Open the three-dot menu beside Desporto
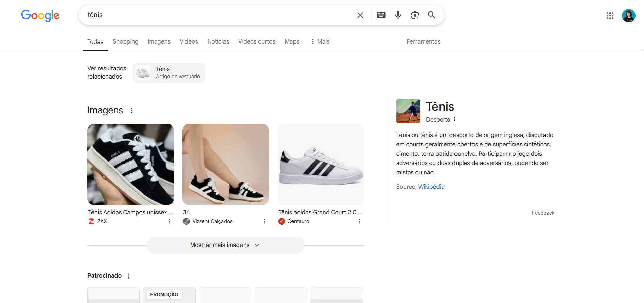This screenshot has width=644, height=303. coord(454,119)
